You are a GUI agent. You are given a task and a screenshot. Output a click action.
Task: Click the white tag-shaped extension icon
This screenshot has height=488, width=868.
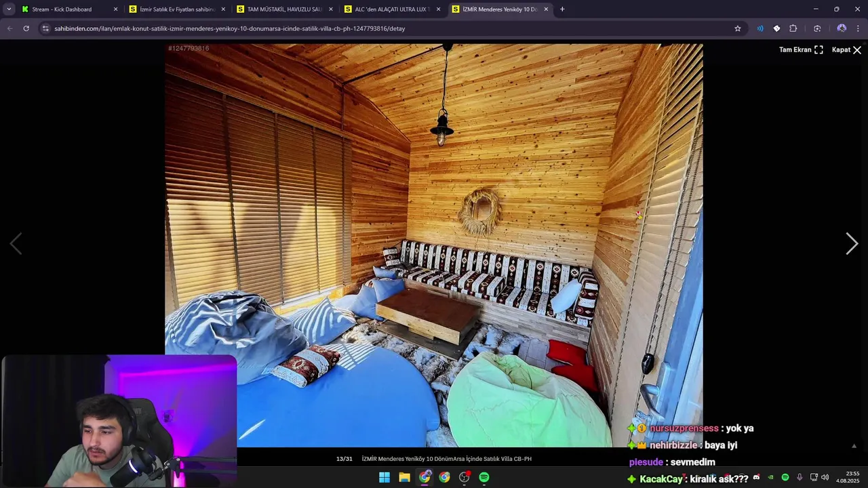click(x=776, y=28)
